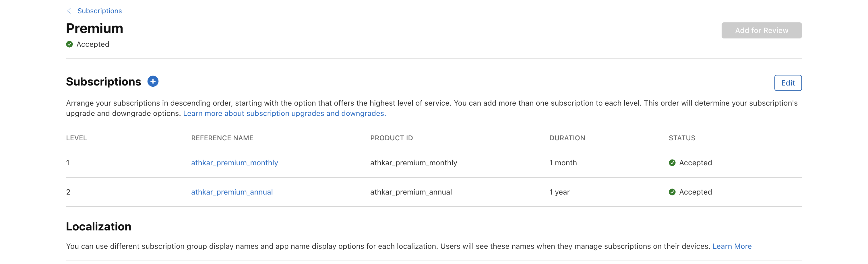This screenshot has height=264, width=868.
Task: Click the back chevron before Subscriptions
Action: click(69, 11)
